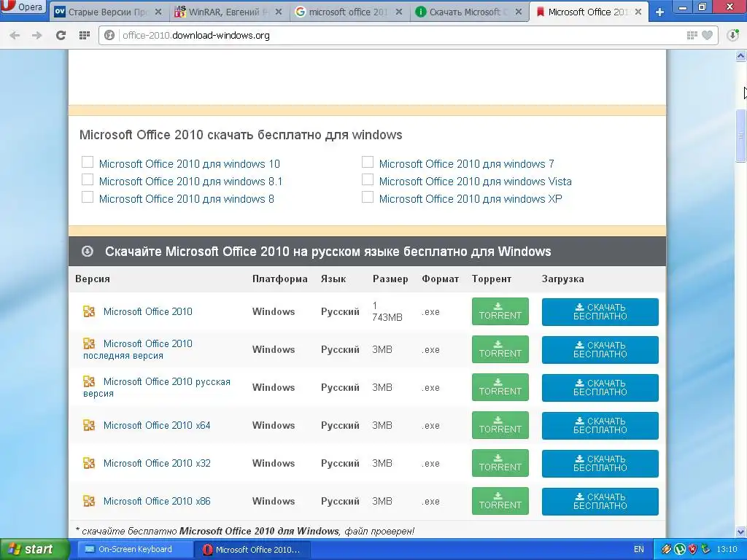This screenshot has width=747, height=560.
Task: Open the downloads arrow icon
Action: 732,35
